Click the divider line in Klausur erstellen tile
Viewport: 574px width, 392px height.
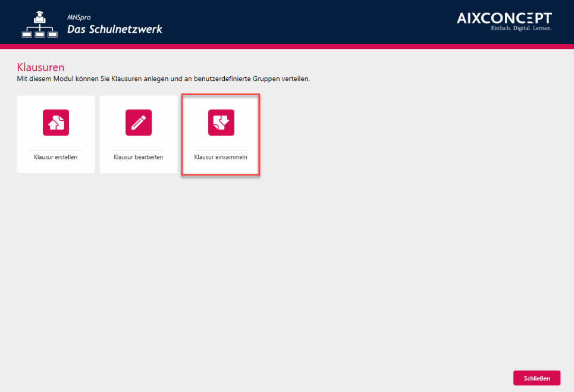tap(56, 150)
